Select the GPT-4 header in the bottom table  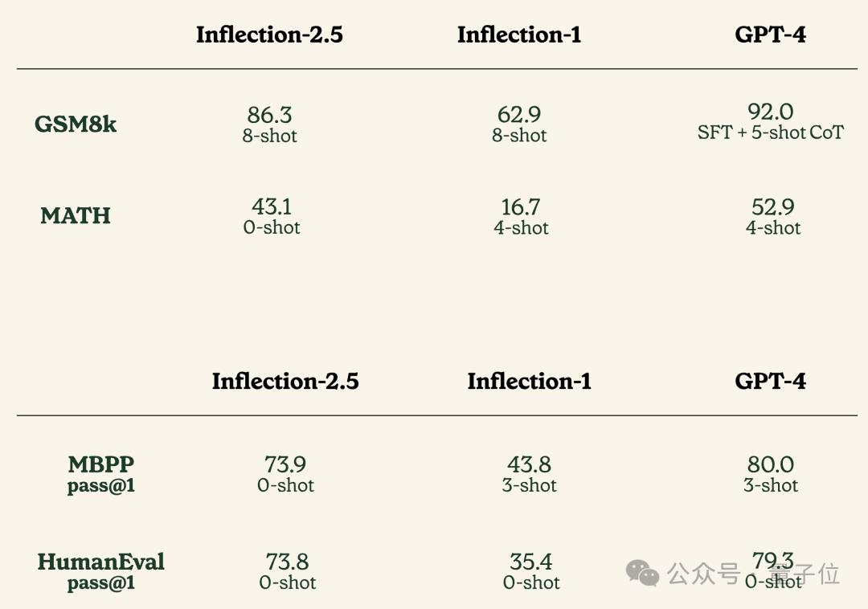770,381
